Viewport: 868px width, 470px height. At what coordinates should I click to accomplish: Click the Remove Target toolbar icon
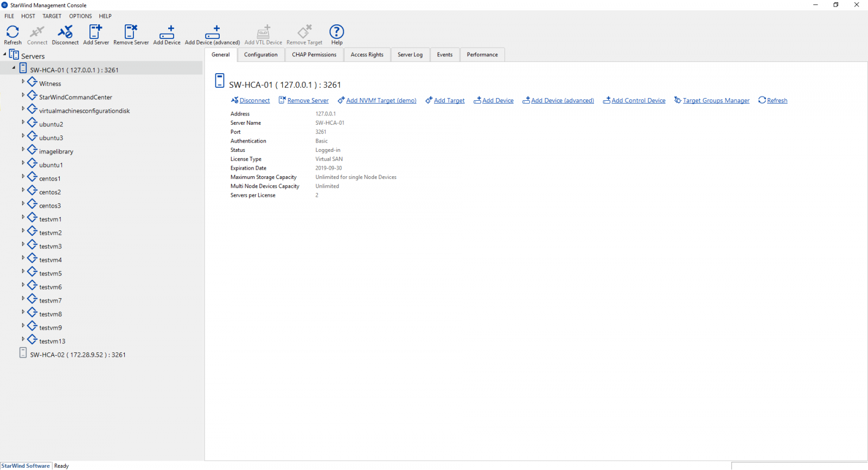point(304,32)
